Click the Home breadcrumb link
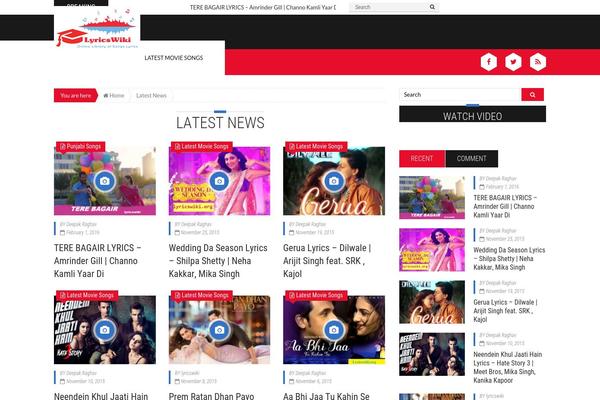This screenshot has height=400, width=600. (x=114, y=95)
